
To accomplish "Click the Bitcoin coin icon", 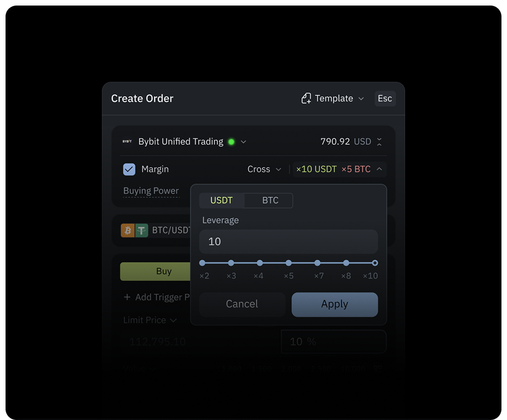I will [128, 231].
